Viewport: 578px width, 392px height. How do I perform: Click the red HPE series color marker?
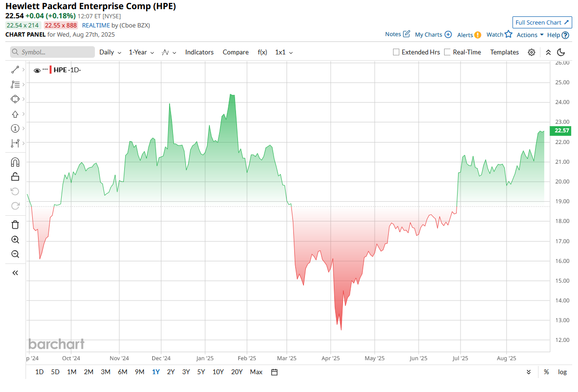51,70
